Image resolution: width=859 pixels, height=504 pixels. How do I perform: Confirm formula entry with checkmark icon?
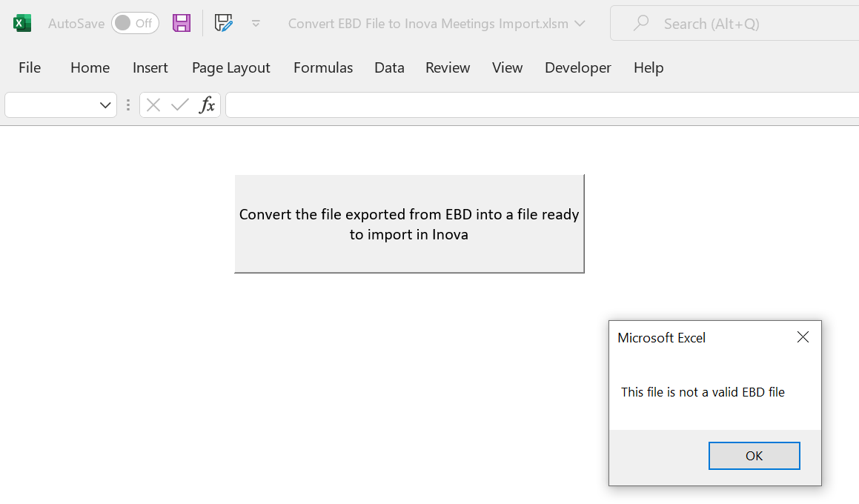click(179, 105)
